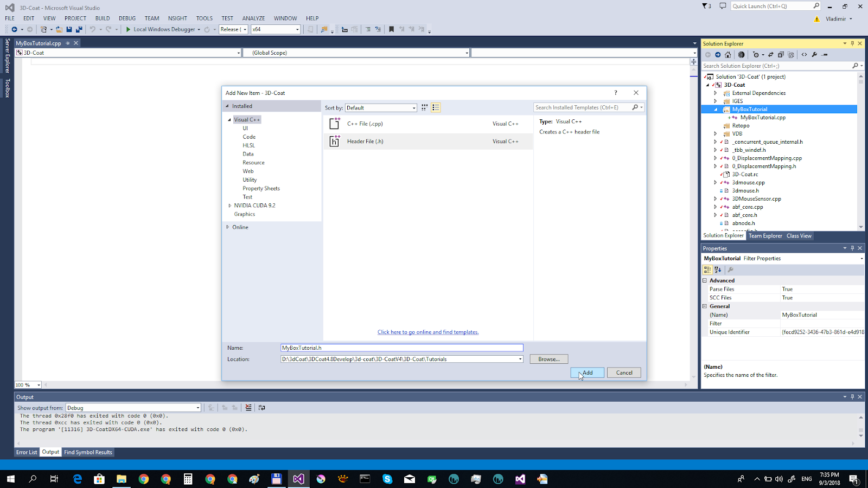
Task: Click Categorized icon in Properties panel
Action: pos(707,269)
